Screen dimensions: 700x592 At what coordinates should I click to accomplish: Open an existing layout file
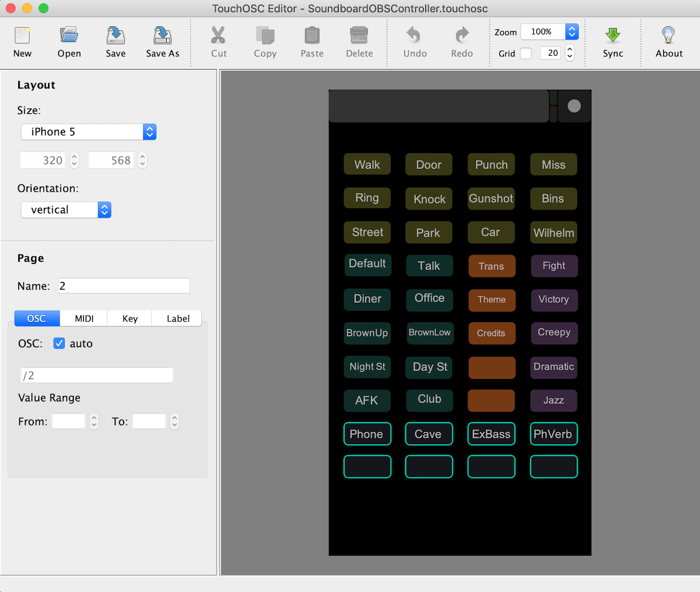69,41
